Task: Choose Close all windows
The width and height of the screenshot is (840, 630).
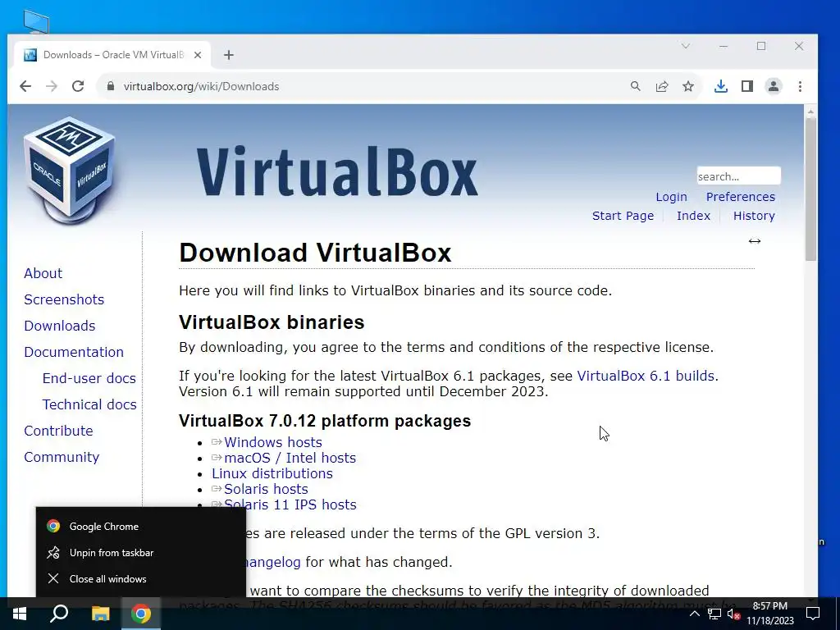Action: (x=141, y=579)
